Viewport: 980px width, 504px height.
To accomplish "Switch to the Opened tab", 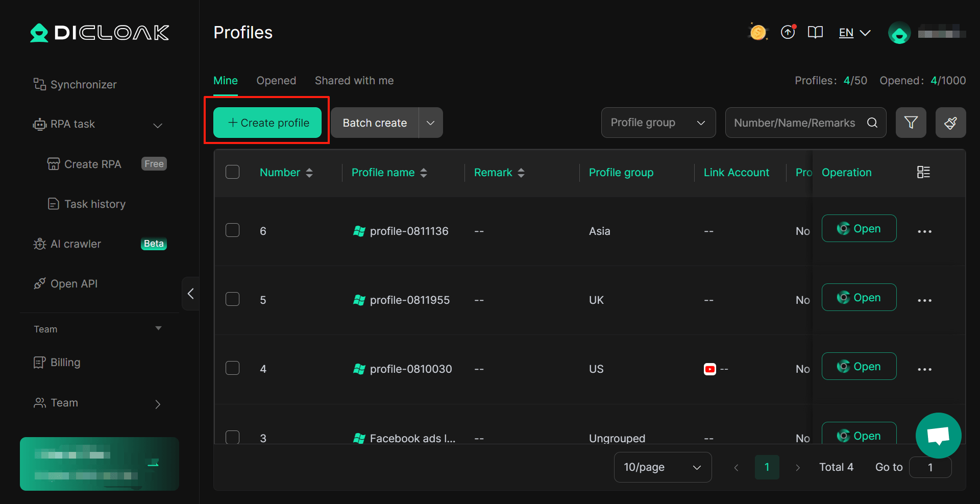I will (x=276, y=80).
